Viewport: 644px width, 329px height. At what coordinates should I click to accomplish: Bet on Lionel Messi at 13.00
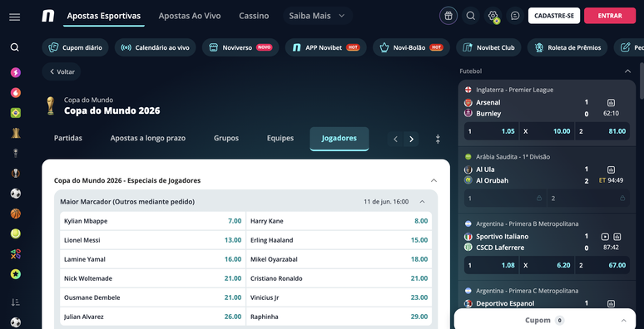tap(153, 240)
